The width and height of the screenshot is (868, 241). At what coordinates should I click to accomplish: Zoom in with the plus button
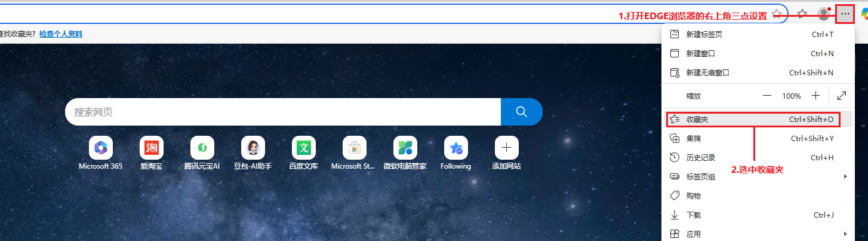[816, 96]
